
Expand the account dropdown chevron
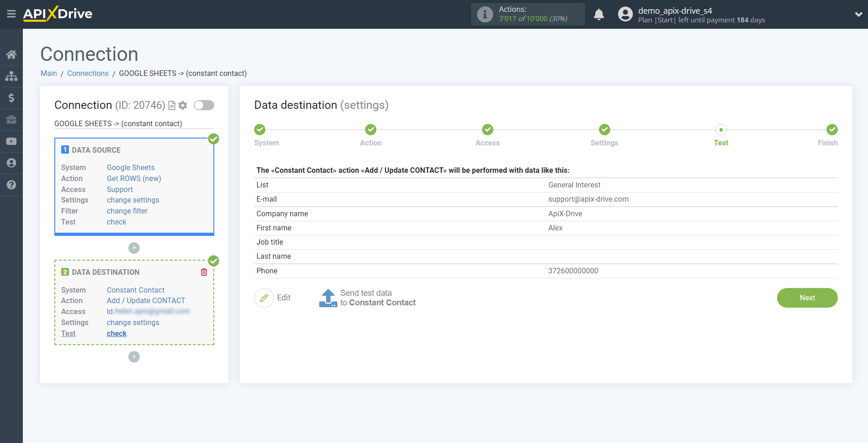(x=858, y=15)
